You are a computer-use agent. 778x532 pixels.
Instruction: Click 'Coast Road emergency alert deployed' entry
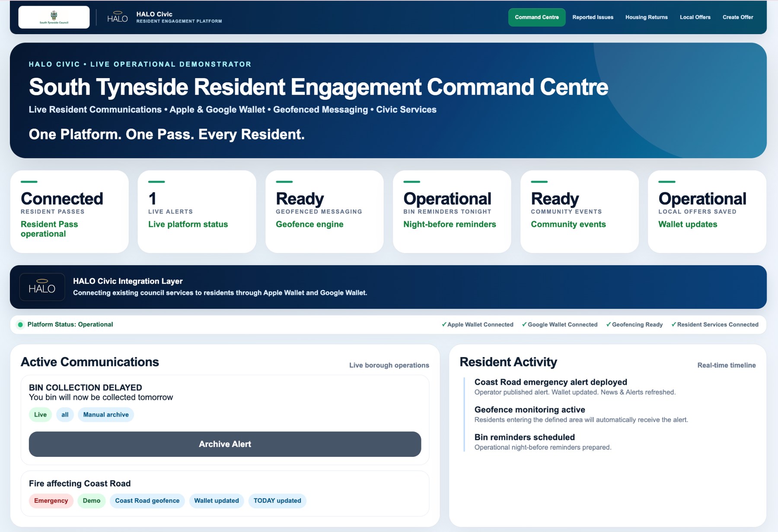[x=551, y=382]
